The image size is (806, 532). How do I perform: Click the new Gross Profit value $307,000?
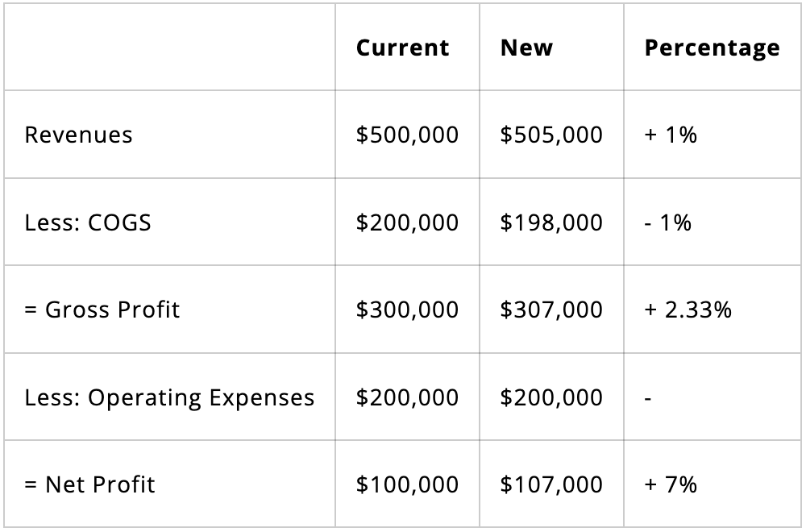[551, 310]
